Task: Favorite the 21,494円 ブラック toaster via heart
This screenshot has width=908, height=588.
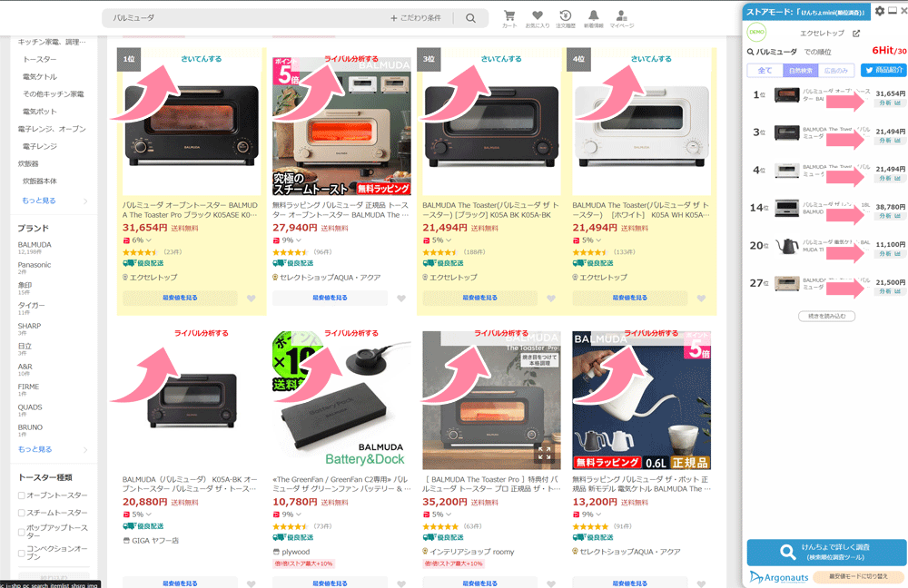Action: coord(551,299)
